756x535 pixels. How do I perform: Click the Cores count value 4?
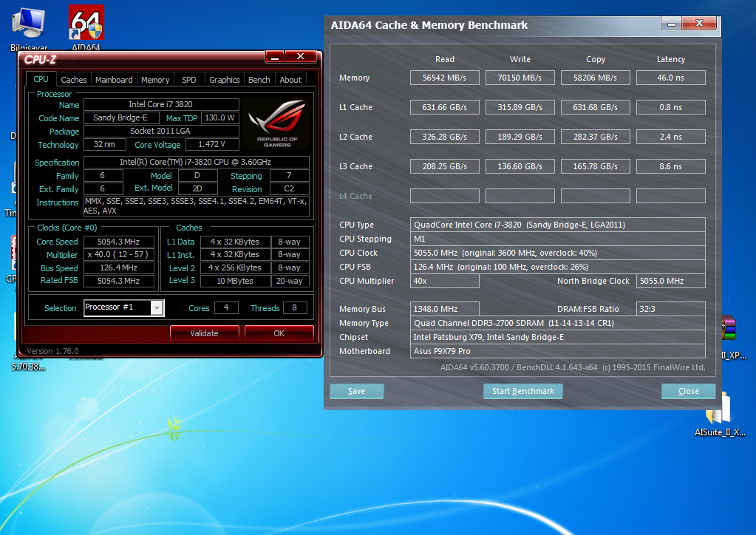[226, 307]
